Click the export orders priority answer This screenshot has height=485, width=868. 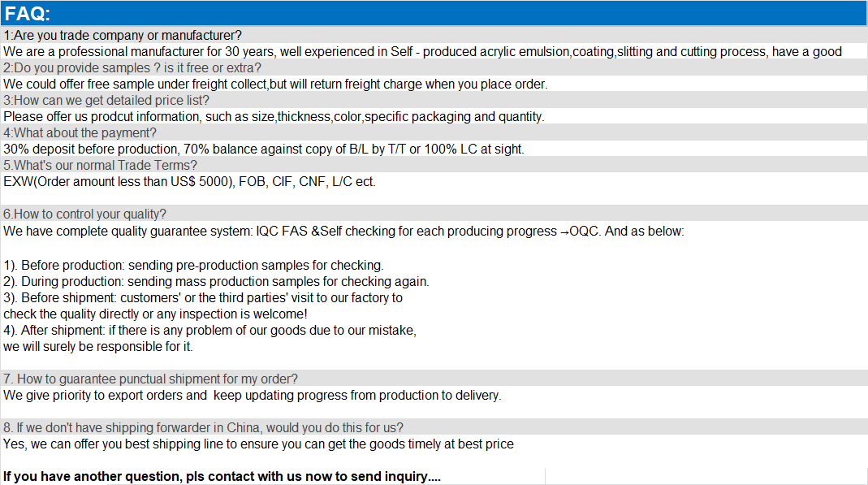point(252,396)
